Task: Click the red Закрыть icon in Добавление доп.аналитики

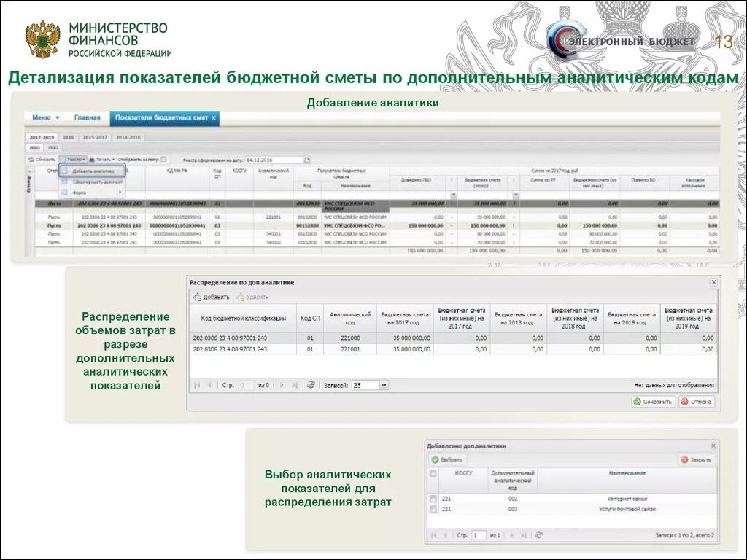Action: coord(684,459)
